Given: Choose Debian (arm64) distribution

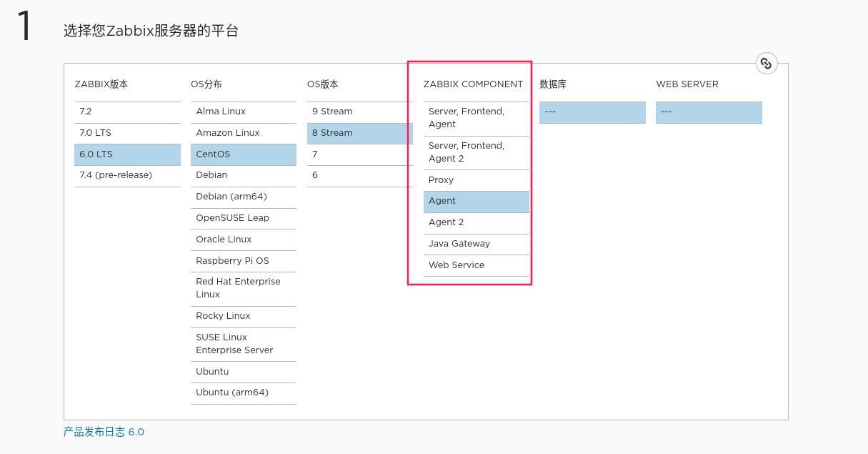Looking at the screenshot, I should (244, 197).
